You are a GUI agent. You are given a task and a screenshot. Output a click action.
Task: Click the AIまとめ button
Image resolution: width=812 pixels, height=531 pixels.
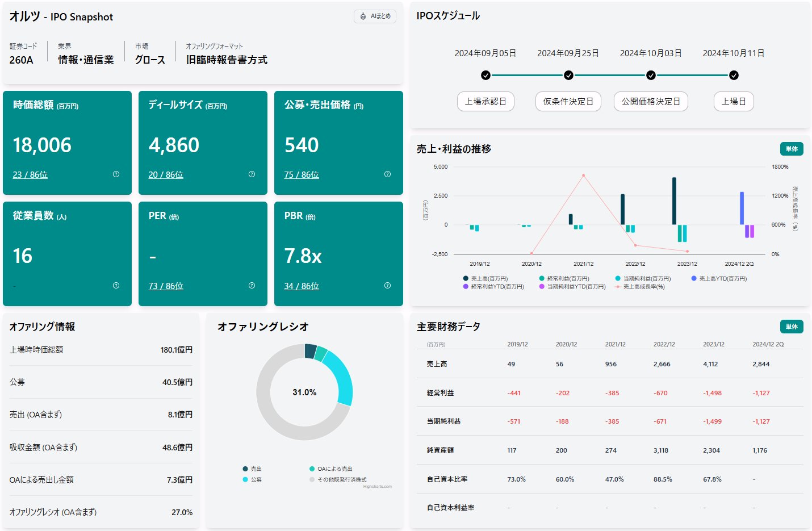375,16
